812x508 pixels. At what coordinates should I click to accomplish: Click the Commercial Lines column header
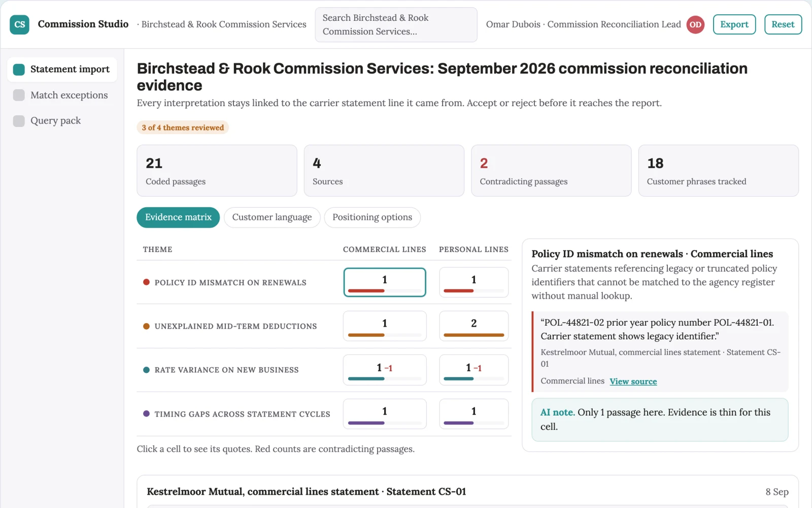384,249
